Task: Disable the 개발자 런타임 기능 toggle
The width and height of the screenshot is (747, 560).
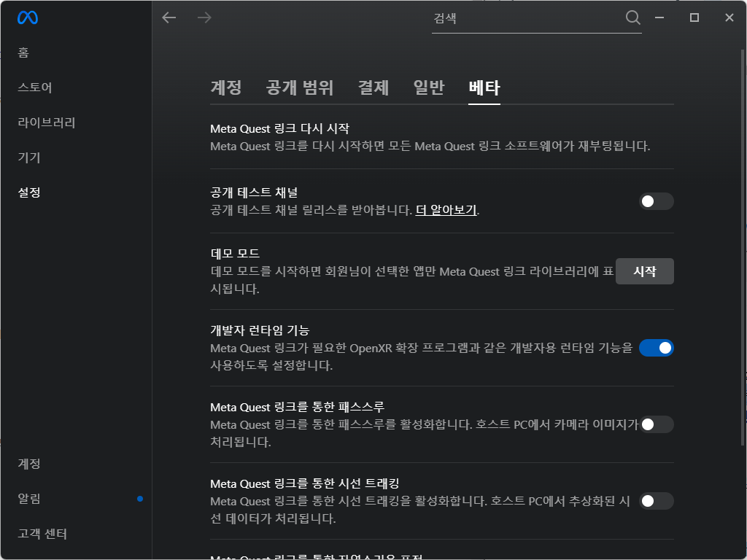Action: (656, 348)
